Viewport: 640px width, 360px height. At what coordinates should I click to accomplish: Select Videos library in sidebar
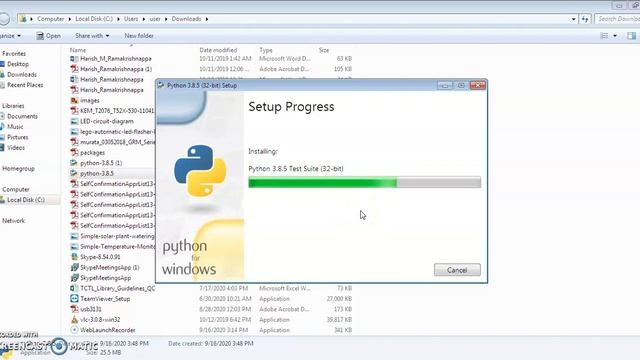tap(16, 148)
